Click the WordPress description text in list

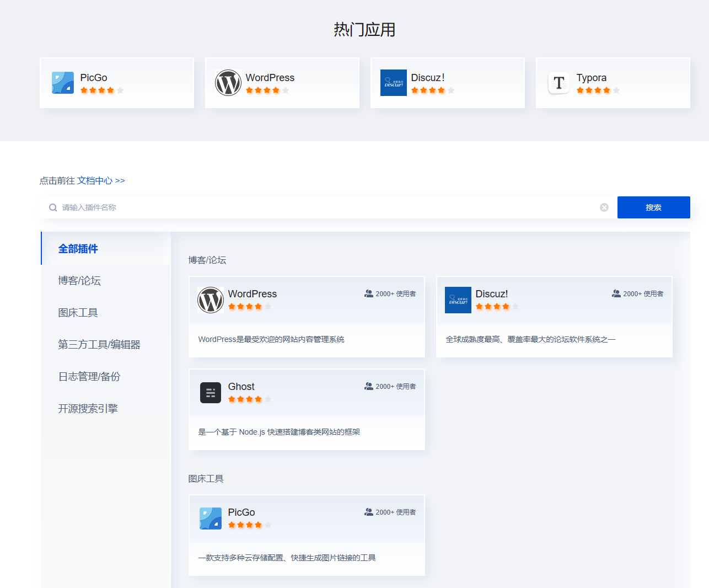tap(271, 339)
